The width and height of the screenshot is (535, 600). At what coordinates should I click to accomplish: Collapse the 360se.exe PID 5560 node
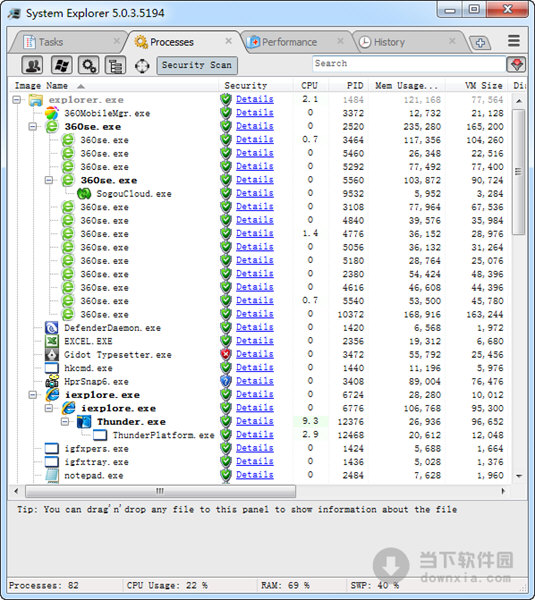pos(49,180)
